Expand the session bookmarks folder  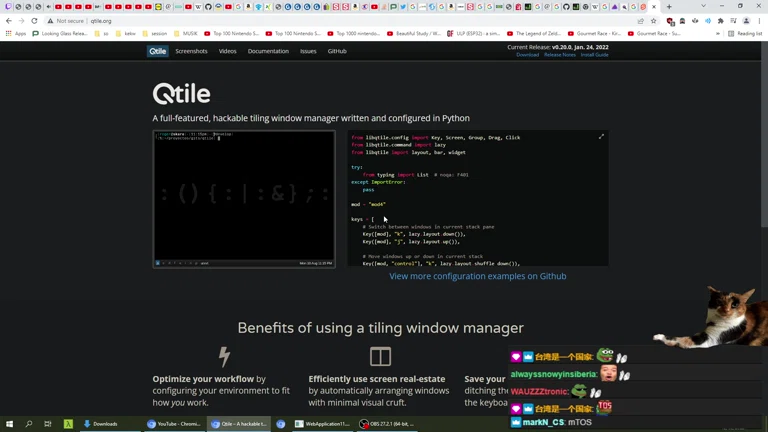point(155,33)
